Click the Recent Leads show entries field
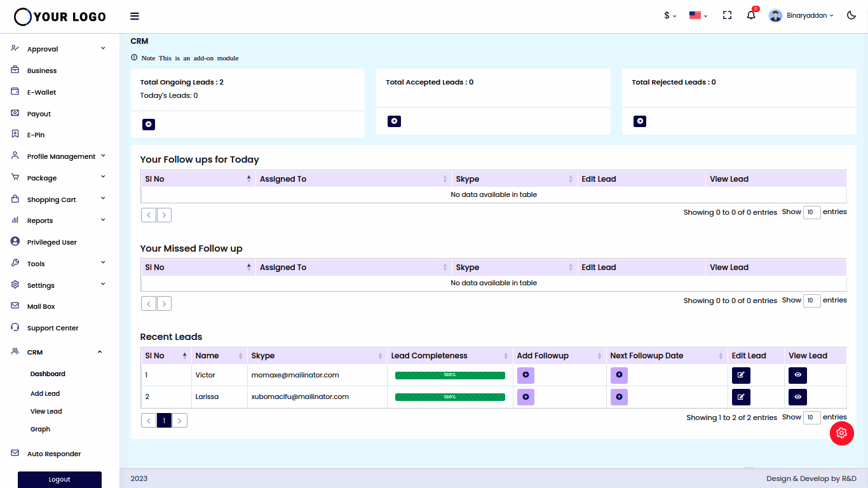The image size is (868, 488). click(811, 417)
